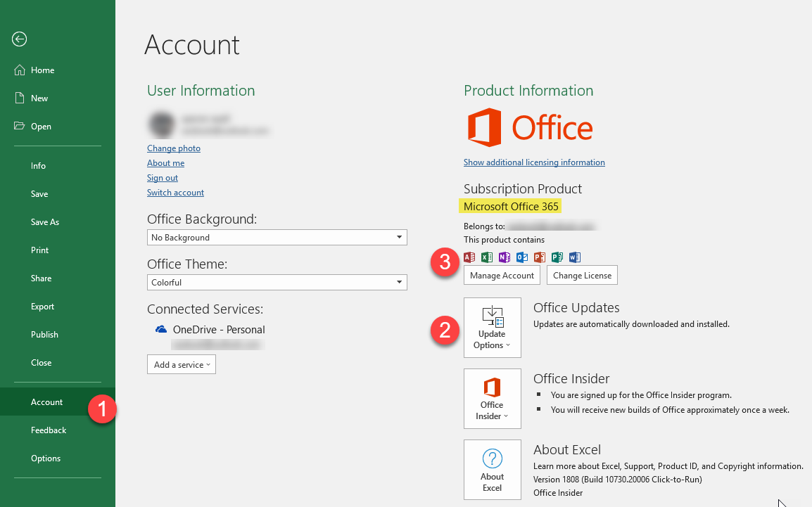Click the back arrow icon in the sidebar
This screenshot has height=507, width=812.
coord(19,39)
